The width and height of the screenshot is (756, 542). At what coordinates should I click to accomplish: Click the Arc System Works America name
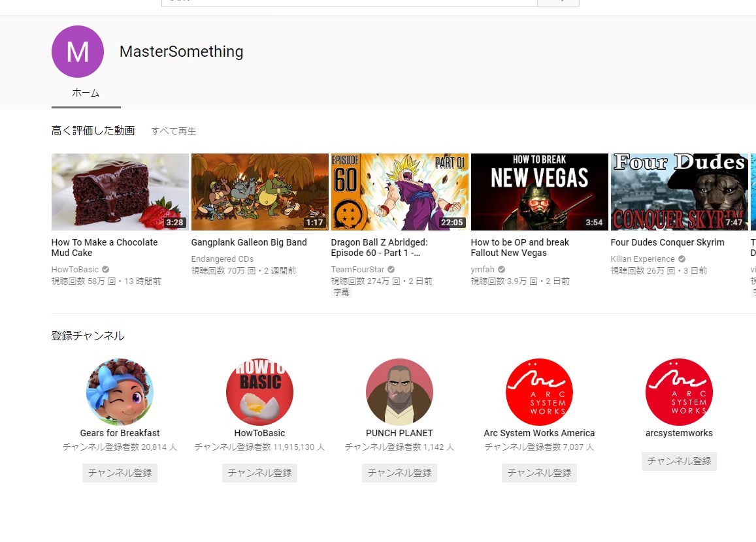[x=540, y=433]
